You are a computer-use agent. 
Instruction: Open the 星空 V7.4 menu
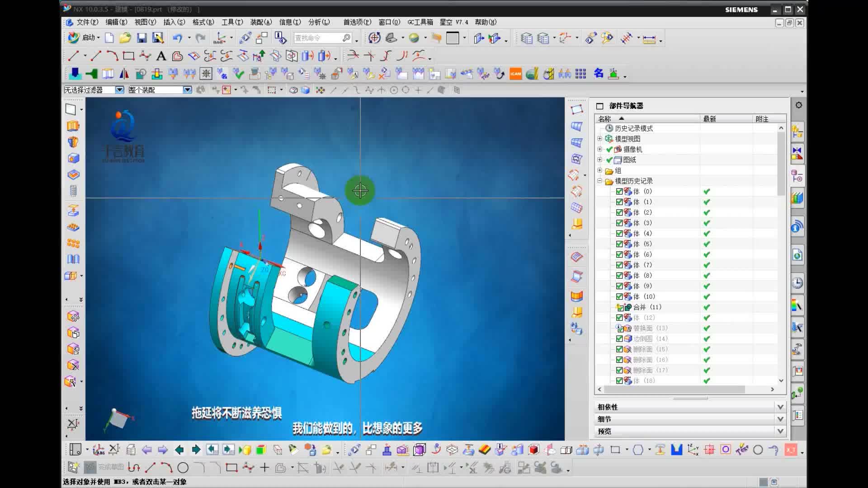(x=454, y=22)
